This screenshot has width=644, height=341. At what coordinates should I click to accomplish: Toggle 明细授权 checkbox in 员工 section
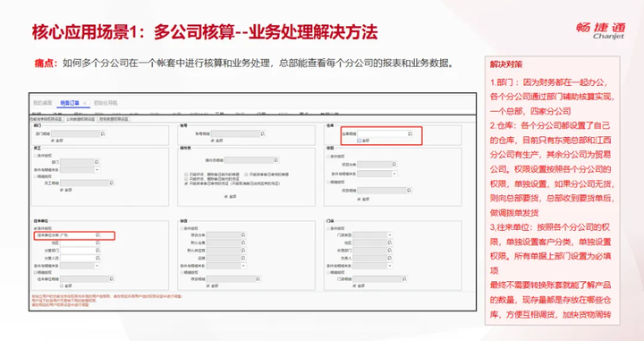coord(35,176)
